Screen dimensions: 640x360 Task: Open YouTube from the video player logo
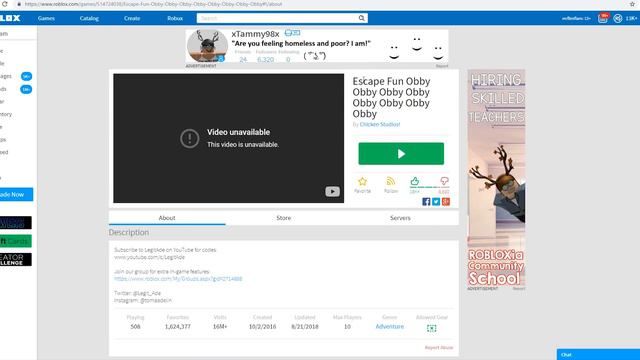click(x=332, y=191)
